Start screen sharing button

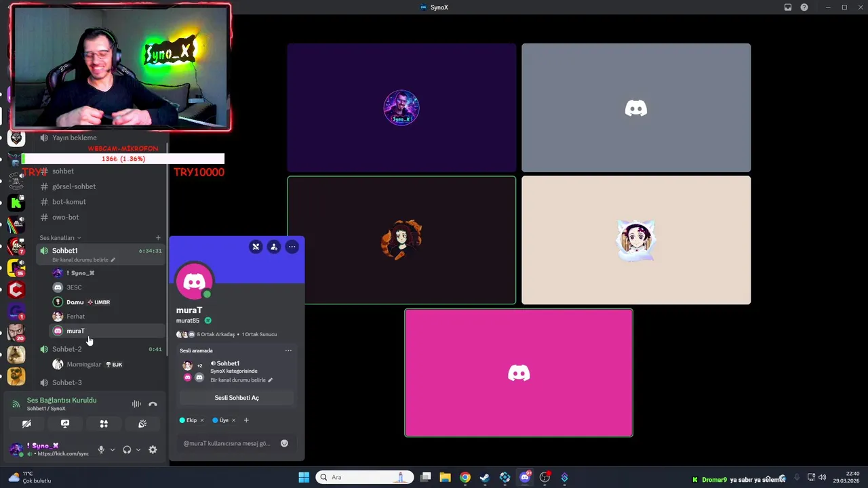click(65, 424)
